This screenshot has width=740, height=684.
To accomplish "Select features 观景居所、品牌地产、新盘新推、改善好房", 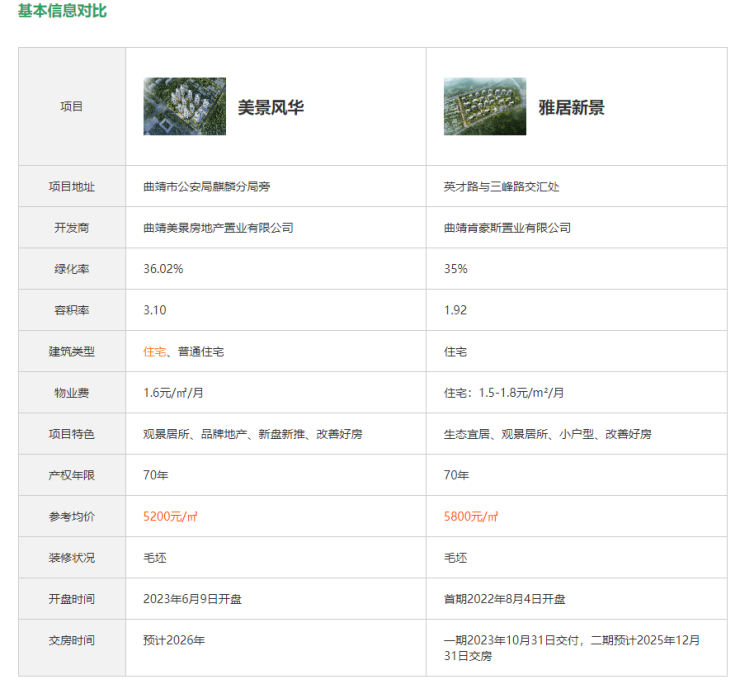I will coord(253,434).
